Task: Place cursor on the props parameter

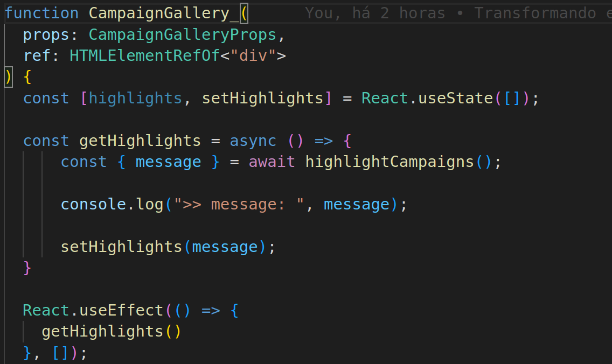Action: 46,34
